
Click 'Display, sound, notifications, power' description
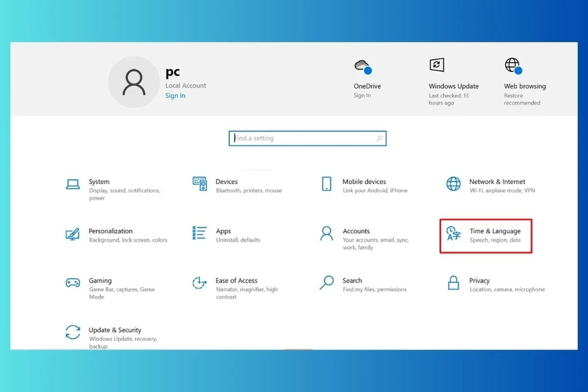coord(125,194)
